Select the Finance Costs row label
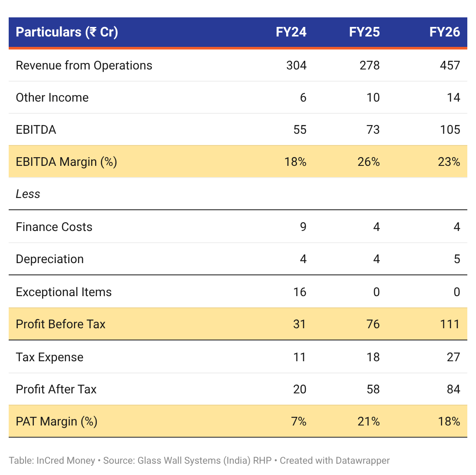 point(54,227)
